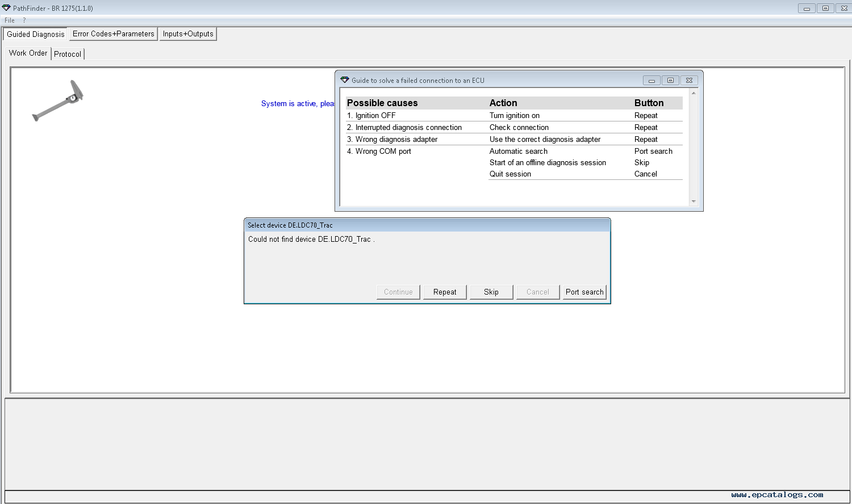Screen dimensions: 852x504
Task: Select the Work Order sub-tab
Action: (x=28, y=53)
